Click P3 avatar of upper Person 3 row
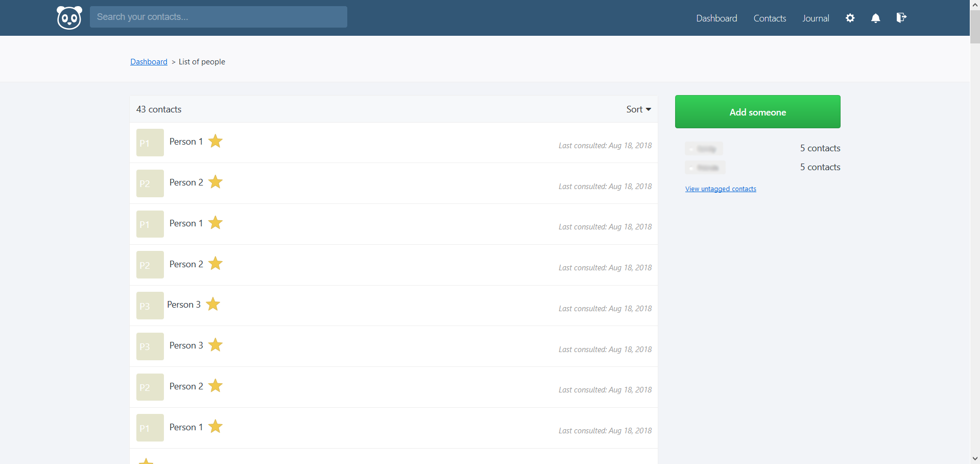Viewport: 980px width, 464px height. (150, 306)
